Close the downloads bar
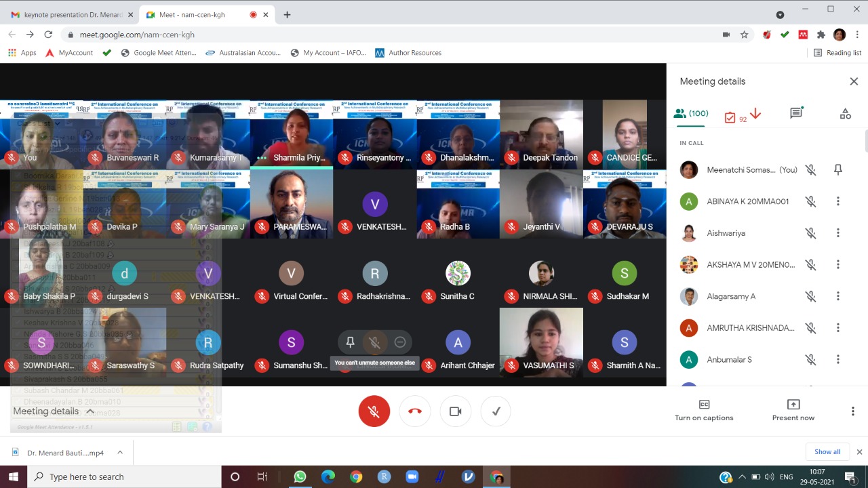868x488 pixels. pos(859,452)
